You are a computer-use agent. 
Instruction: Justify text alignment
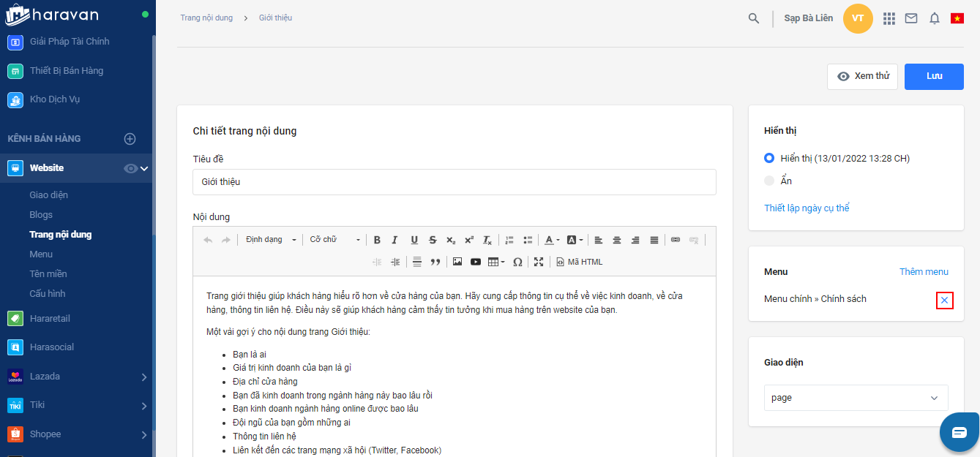coord(654,240)
